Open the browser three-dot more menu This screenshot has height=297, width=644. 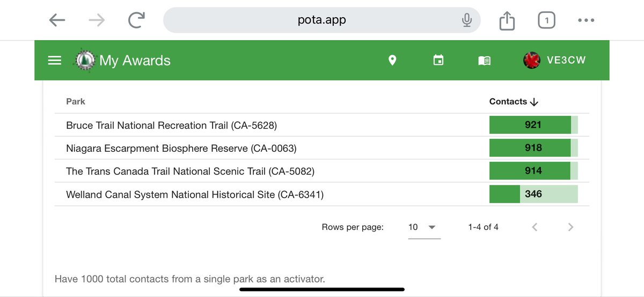click(x=586, y=20)
